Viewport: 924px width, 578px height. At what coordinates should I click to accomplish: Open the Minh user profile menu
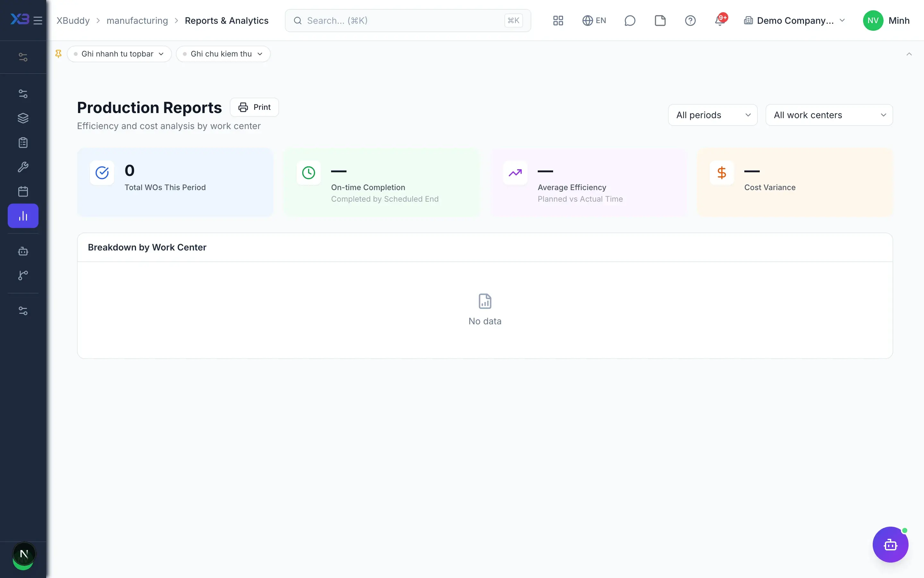[886, 21]
